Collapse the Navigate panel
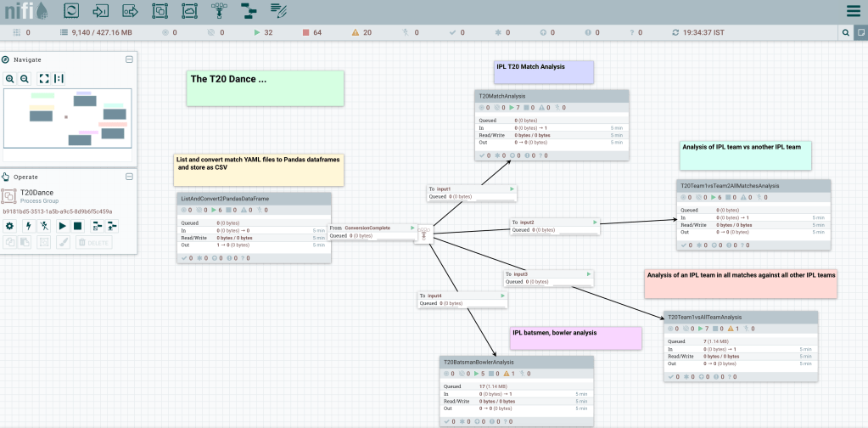Screen dimensions: 868x428 129,59
